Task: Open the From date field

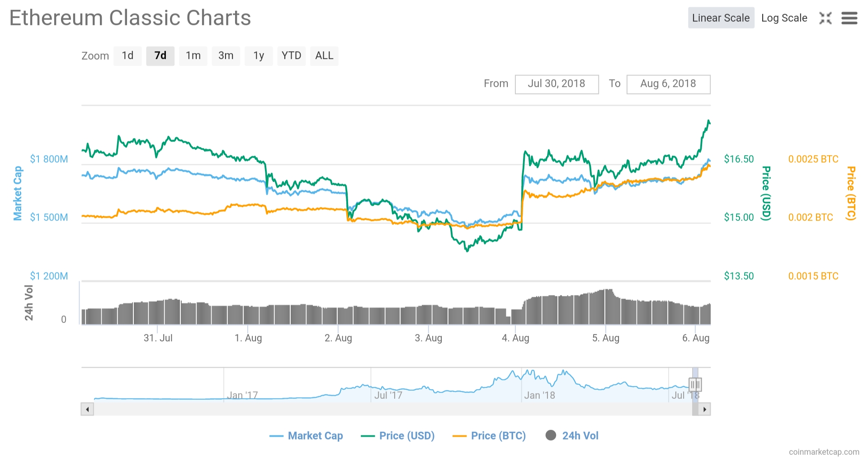Action: [557, 84]
